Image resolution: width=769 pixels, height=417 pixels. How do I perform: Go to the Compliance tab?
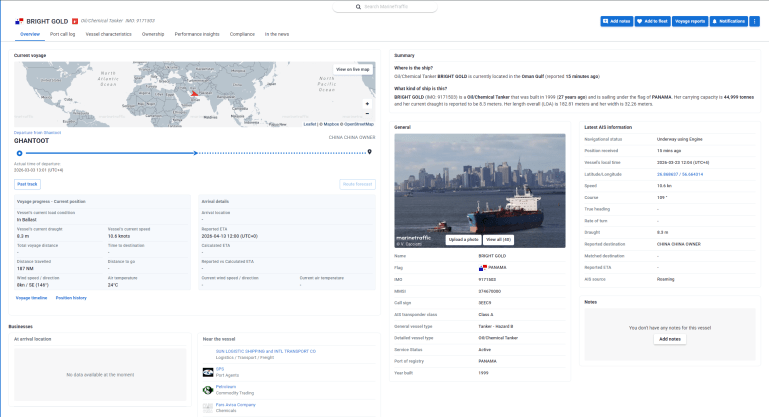click(x=242, y=34)
